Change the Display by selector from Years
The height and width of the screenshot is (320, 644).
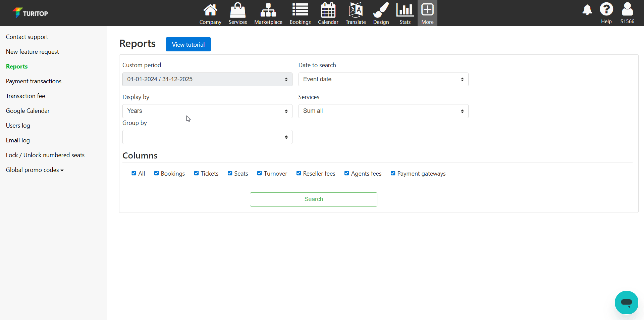(x=207, y=111)
